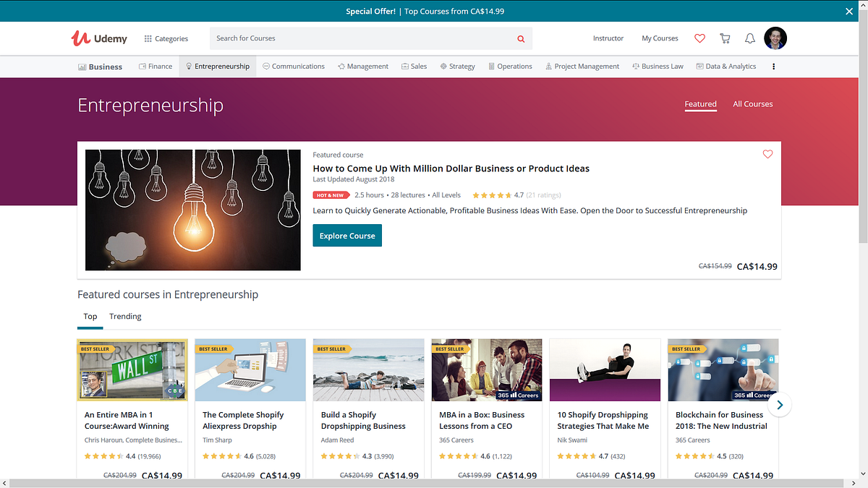Viewport: 868px width, 488px height.
Task: Show next courses with carousel arrow
Action: click(x=780, y=405)
